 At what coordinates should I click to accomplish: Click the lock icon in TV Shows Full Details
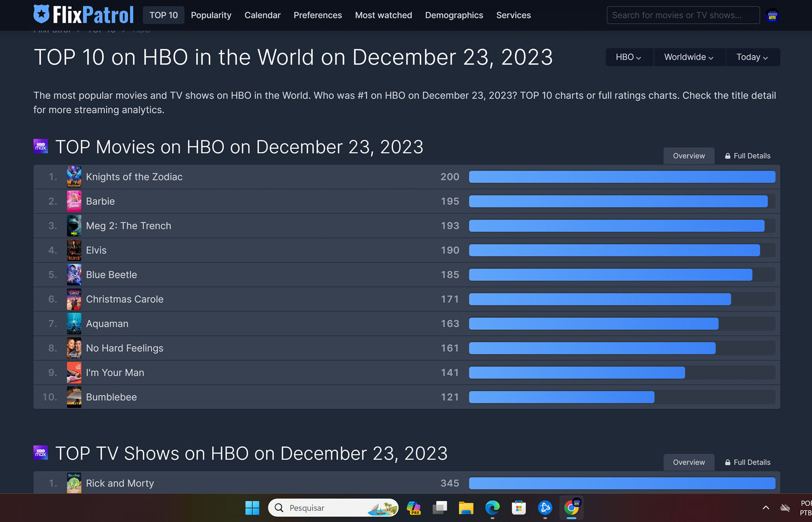[728, 463]
